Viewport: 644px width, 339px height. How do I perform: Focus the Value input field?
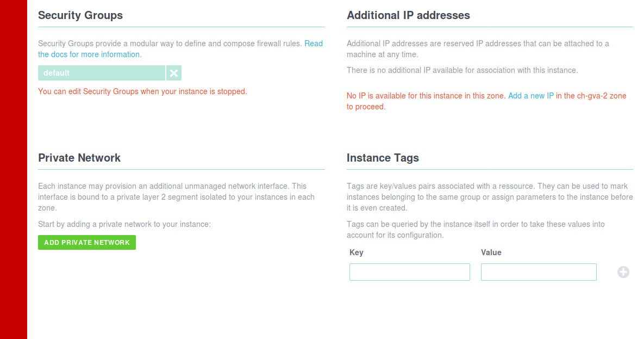coord(539,273)
